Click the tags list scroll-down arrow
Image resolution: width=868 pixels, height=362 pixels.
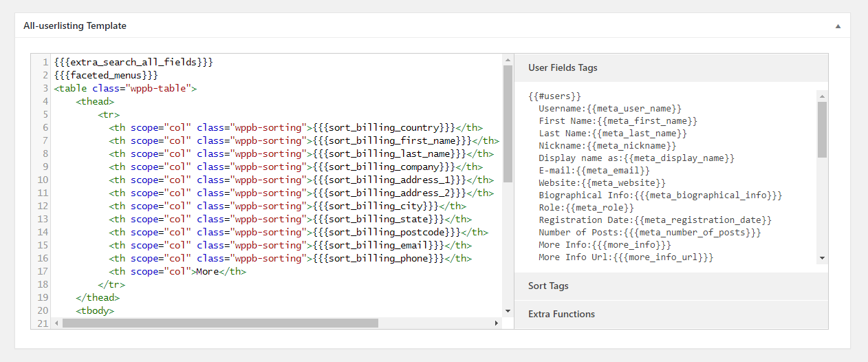coord(822,258)
